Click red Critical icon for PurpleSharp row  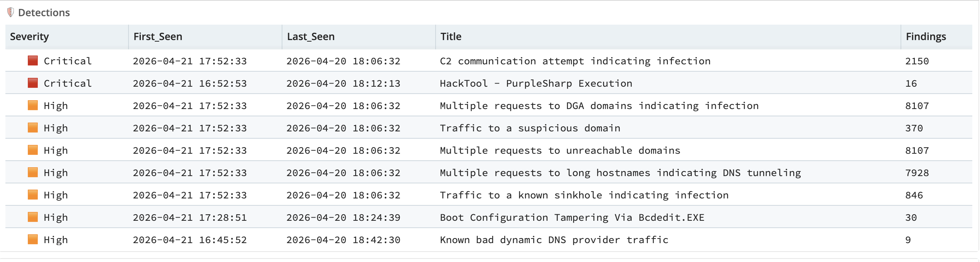(x=33, y=83)
